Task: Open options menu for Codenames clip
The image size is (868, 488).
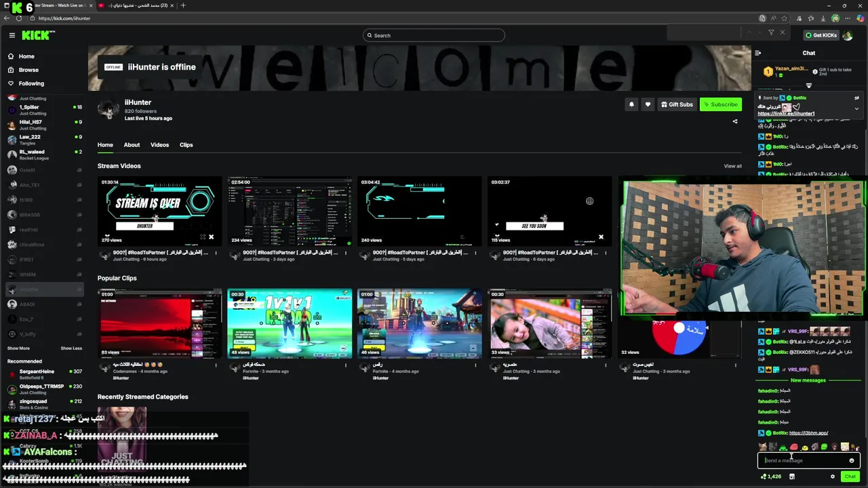Action: pyautogui.click(x=216, y=365)
